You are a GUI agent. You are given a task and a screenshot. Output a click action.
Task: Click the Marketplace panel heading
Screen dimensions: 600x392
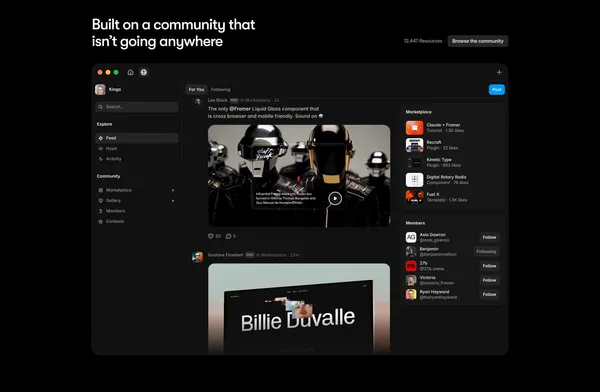pyautogui.click(x=419, y=112)
